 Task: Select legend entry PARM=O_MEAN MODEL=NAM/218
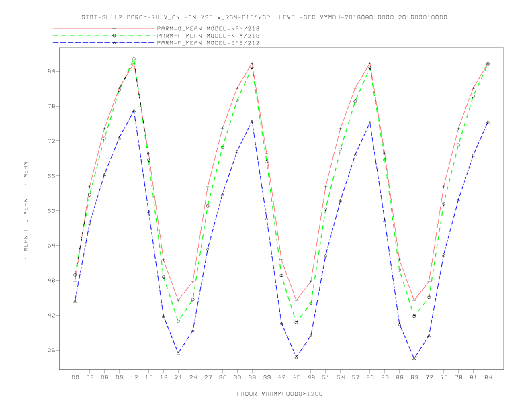tap(208, 28)
